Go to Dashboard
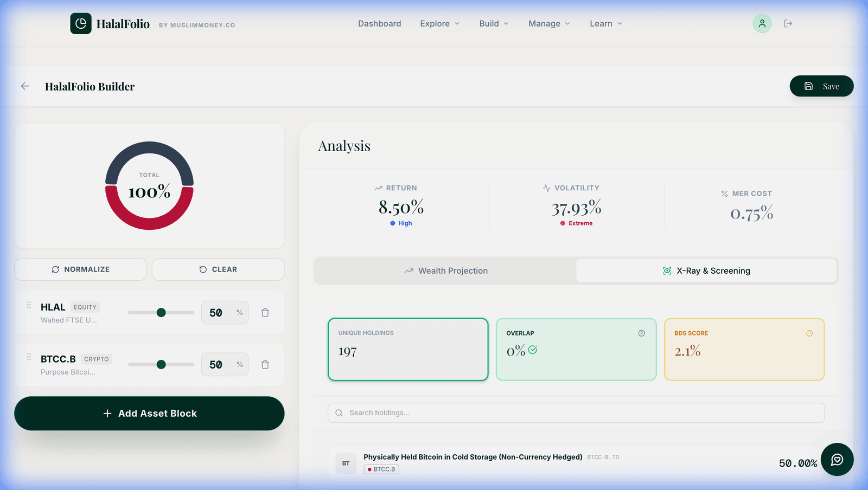This screenshot has height=490, width=868. pyautogui.click(x=380, y=23)
